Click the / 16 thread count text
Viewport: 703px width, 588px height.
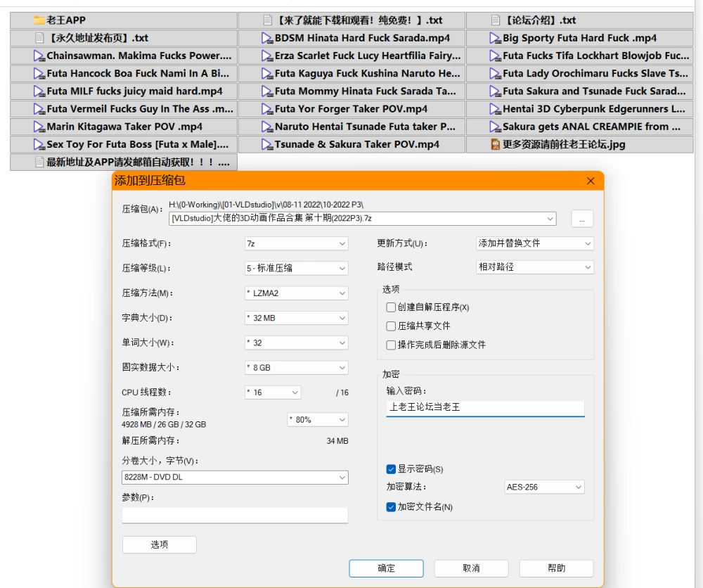click(x=342, y=393)
